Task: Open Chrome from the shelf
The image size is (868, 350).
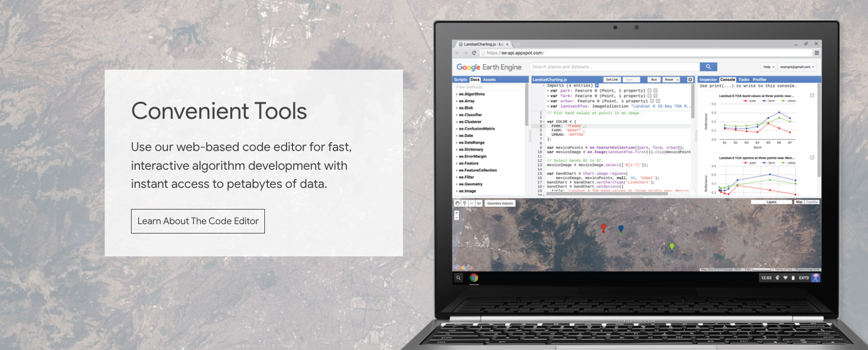Action: (474, 278)
